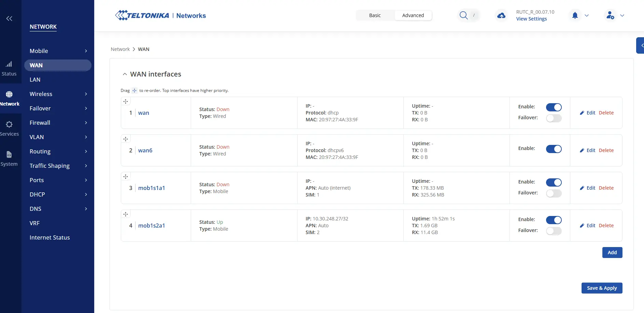Open the Status section icon
Image resolution: width=644 pixels, height=313 pixels.
[x=9, y=64]
